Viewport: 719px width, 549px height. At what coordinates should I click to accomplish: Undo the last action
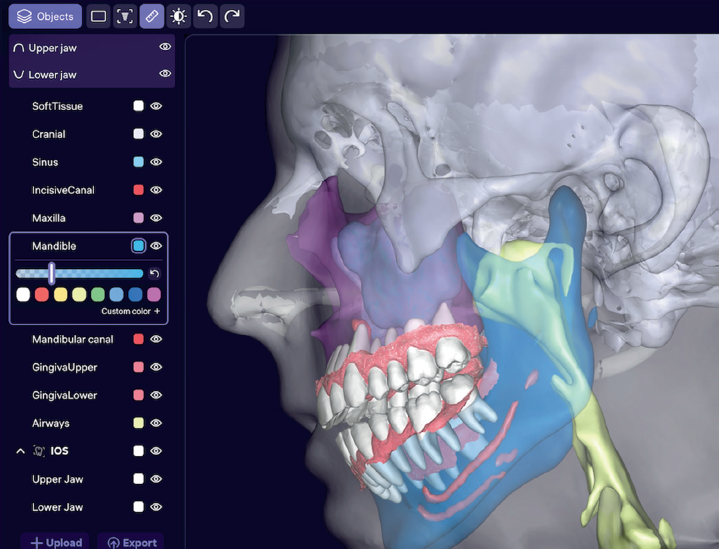[x=205, y=17]
